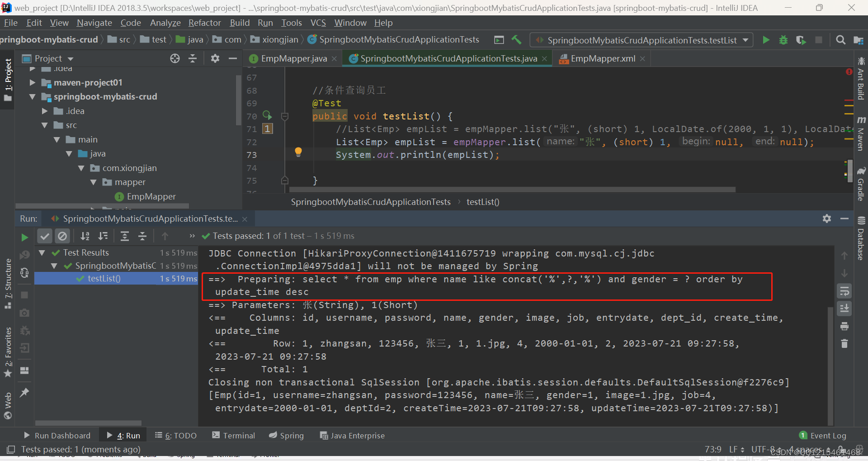Image resolution: width=868 pixels, height=461 pixels.
Task: Open Search Everywhere magnifier icon
Action: pyautogui.click(x=840, y=40)
